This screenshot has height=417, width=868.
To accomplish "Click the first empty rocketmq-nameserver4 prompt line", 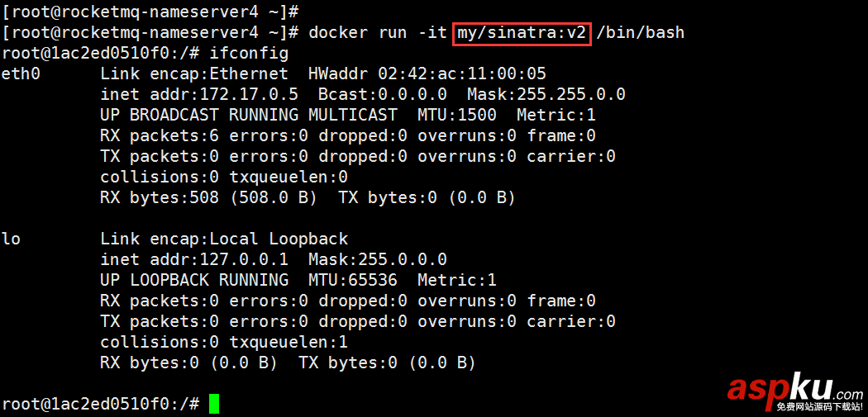I will pyautogui.click(x=150, y=12).
